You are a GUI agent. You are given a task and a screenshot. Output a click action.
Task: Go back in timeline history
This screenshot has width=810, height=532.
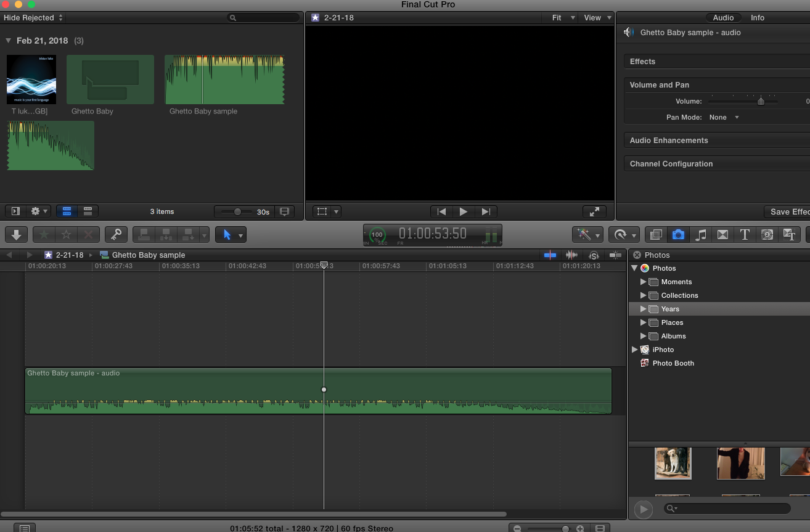(x=9, y=255)
